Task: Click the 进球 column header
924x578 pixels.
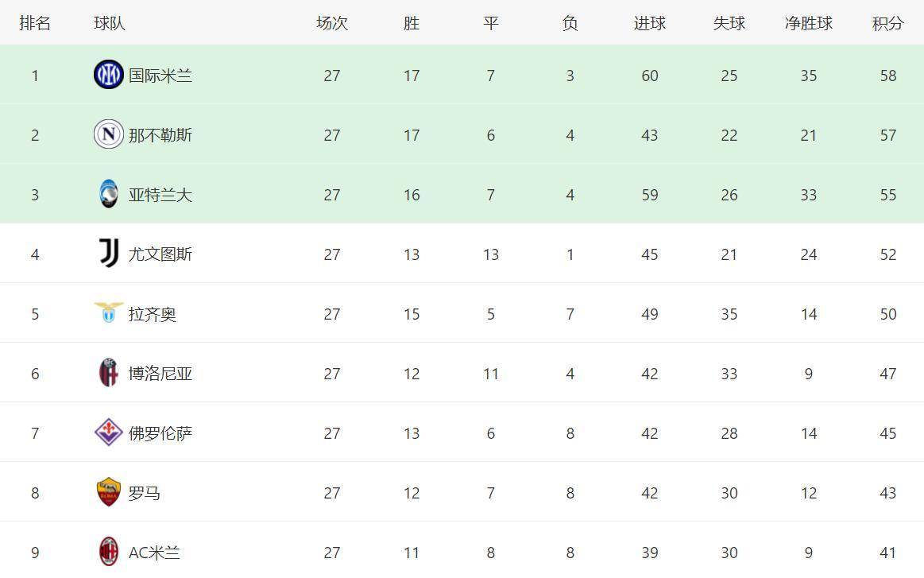Action: click(649, 23)
